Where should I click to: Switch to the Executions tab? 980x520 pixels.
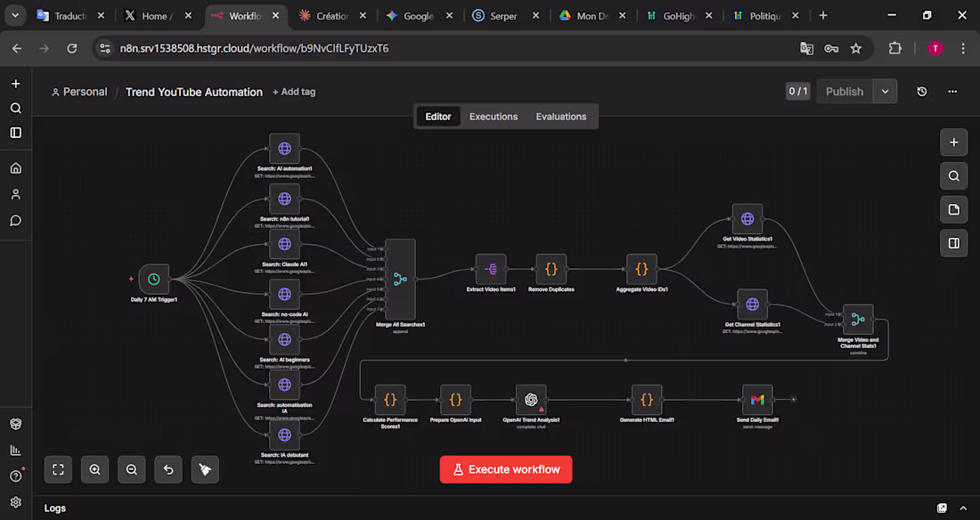click(x=494, y=117)
